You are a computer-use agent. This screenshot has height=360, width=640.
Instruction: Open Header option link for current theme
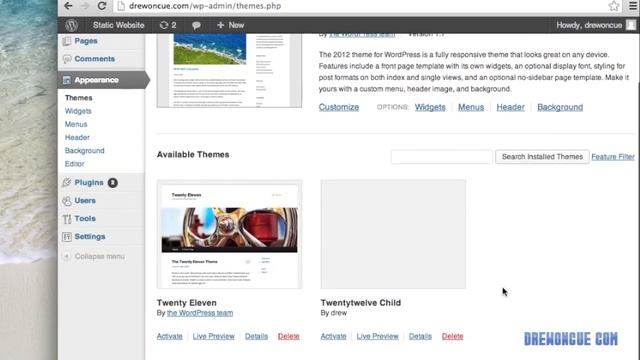(510, 107)
